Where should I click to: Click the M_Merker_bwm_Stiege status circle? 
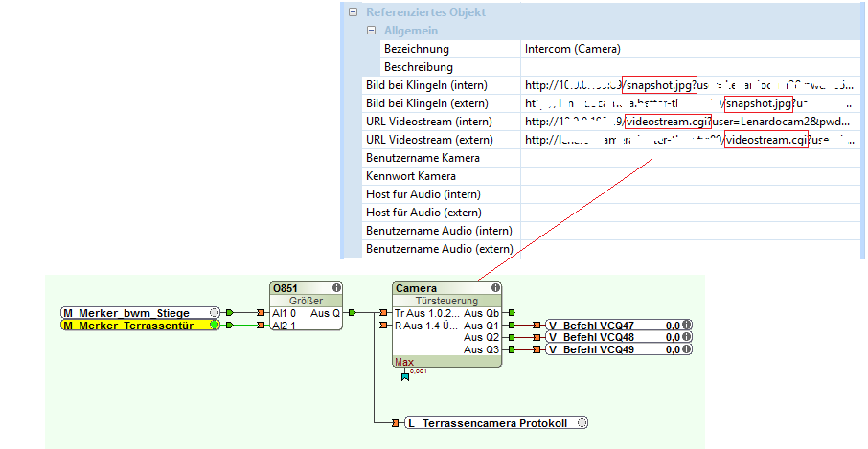(x=215, y=312)
